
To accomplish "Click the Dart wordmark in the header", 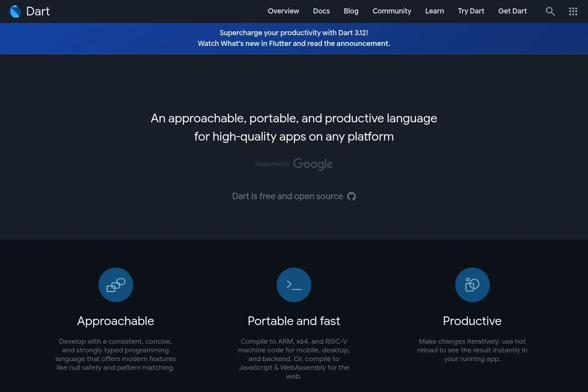I will pos(38,11).
